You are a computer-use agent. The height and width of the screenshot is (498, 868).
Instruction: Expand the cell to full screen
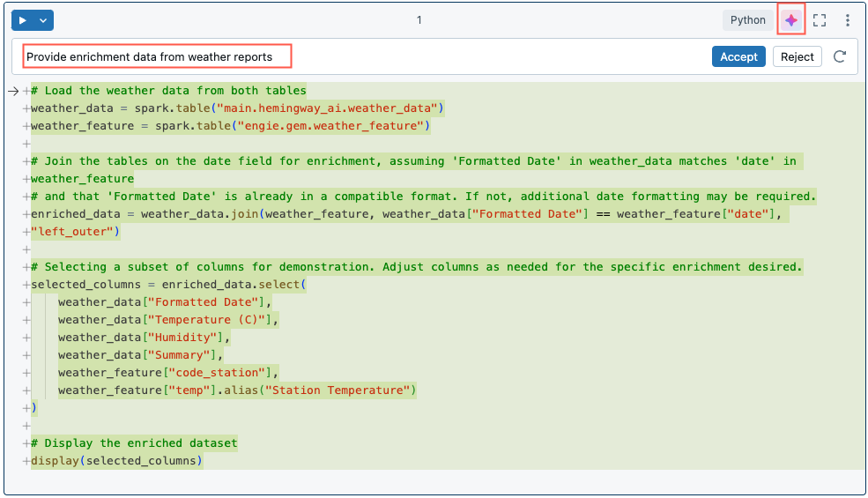(x=820, y=20)
